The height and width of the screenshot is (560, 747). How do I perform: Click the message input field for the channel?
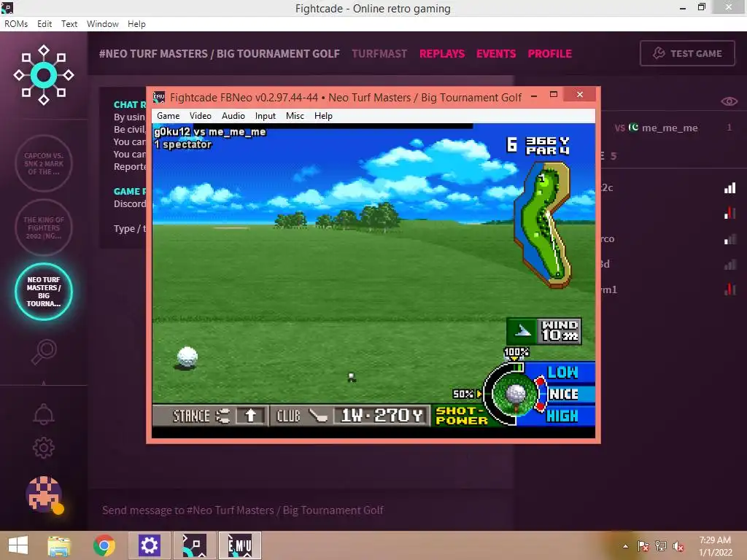[x=300, y=510]
